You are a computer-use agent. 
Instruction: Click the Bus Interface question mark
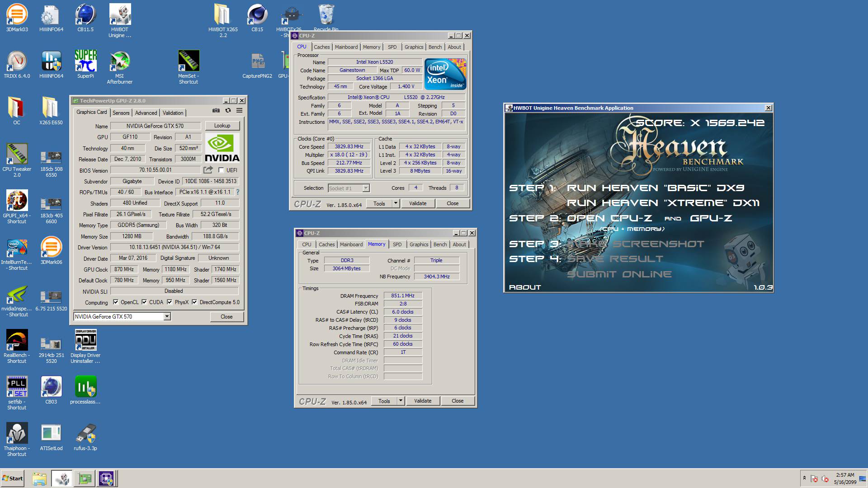click(x=238, y=192)
